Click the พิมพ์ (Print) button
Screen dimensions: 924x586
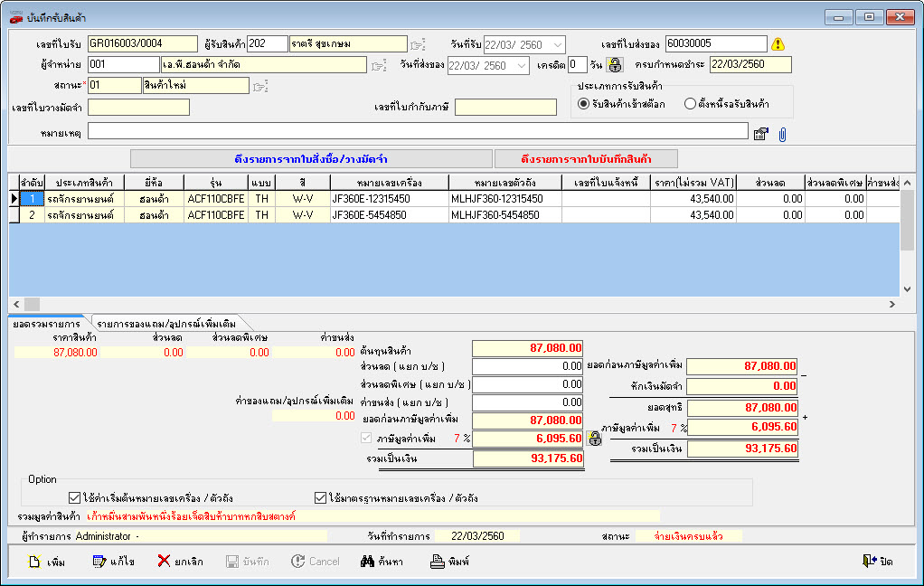[x=449, y=562]
